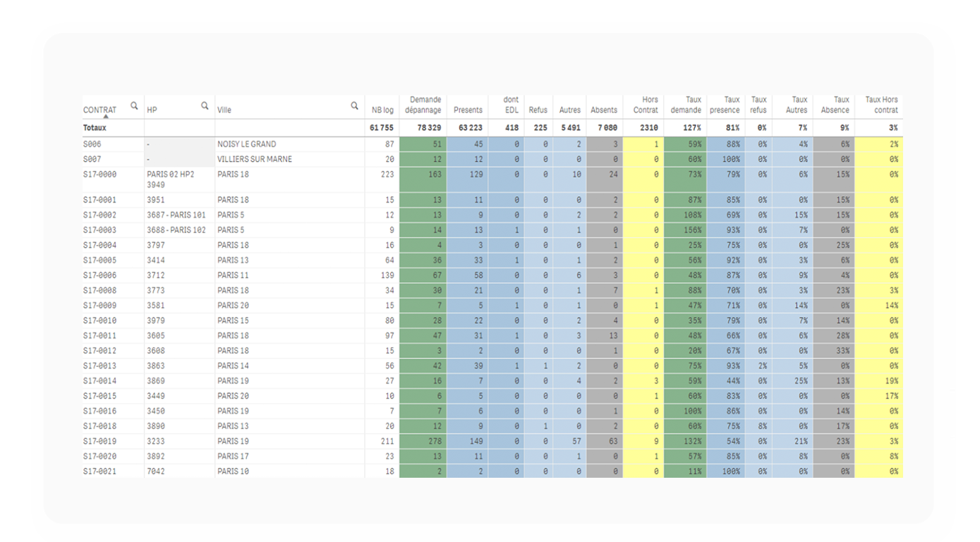Select city NOISY LE GRAND
This screenshot has height=542, width=980.
(x=247, y=144)
